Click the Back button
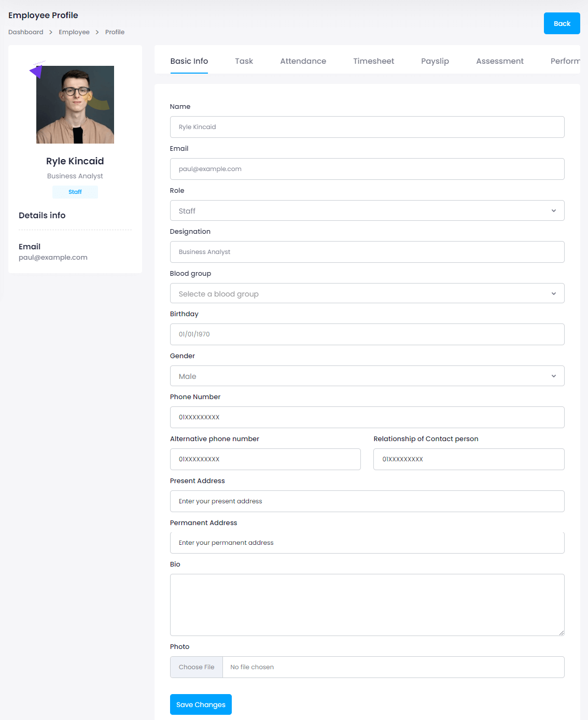 (x=562, y=23)
